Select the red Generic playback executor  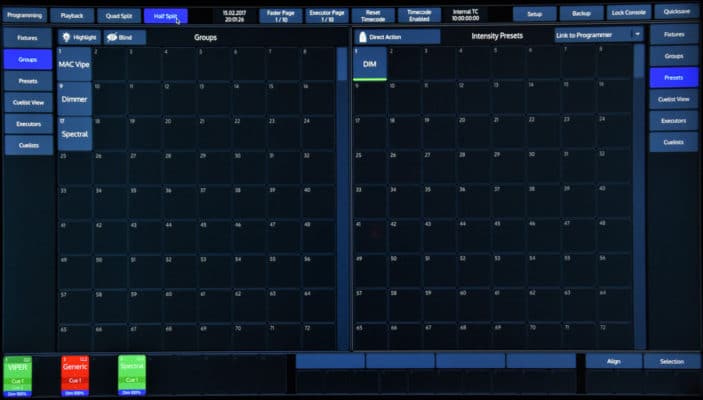76,375
